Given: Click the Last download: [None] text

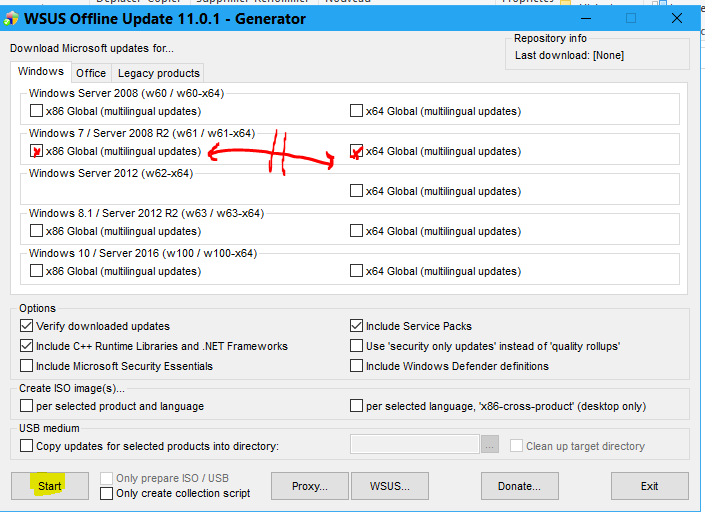Looking at the screenshot, I should pyautogui.click(x=569, y=55).
